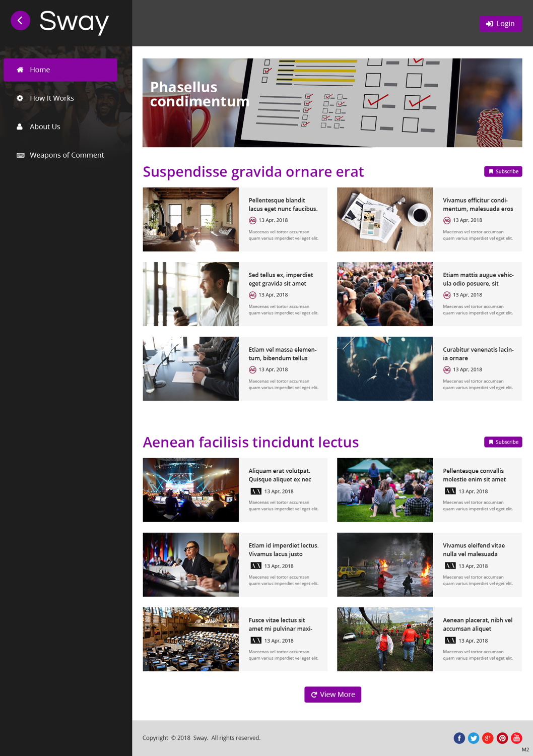The width and height of the screenshot is (533, 756).
Task: Open Aenean facilisis tincidunt lectus heading
Action: (x=250, y=443)
